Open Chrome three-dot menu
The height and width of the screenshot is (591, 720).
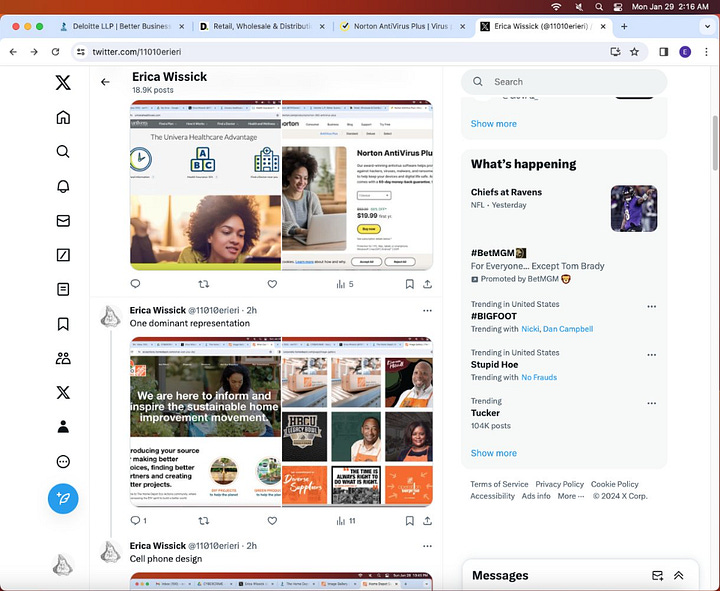click(706, 52)
